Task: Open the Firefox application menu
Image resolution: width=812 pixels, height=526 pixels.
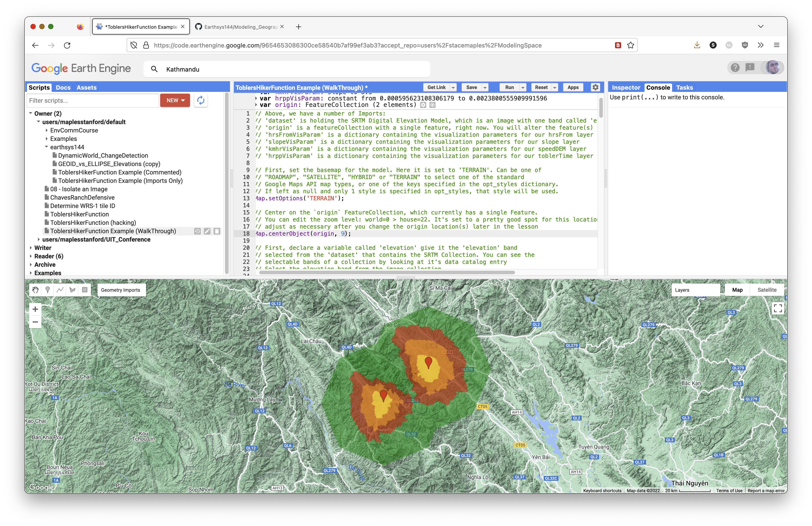Action: tap(776, 45)
